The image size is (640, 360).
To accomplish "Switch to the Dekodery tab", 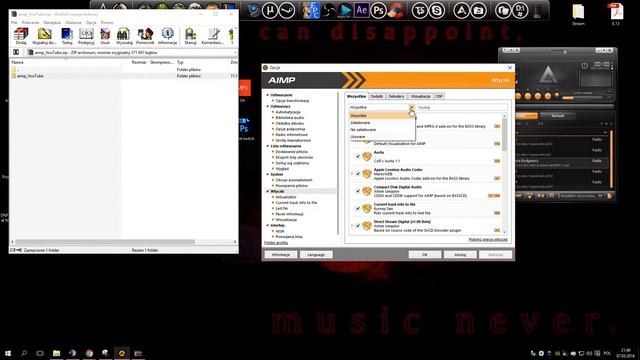I will [x=396, y=96].
